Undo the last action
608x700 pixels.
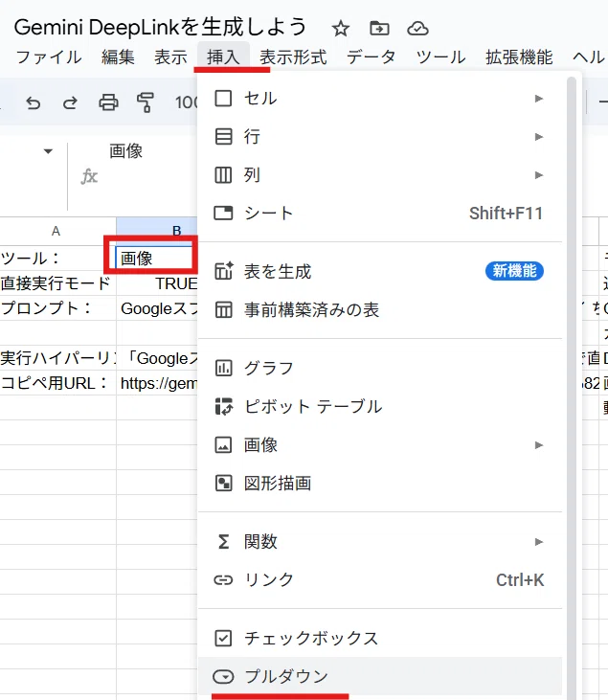point(34,102)
